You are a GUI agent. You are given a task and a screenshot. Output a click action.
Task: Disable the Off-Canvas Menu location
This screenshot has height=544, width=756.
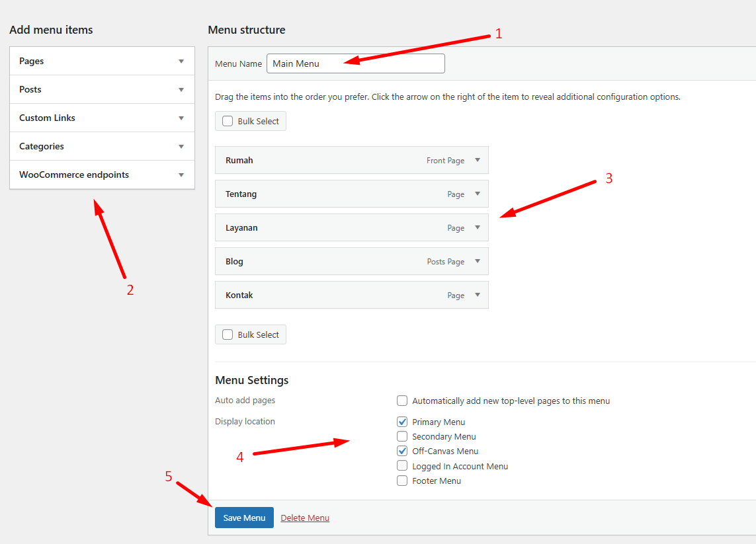point(402,451)
